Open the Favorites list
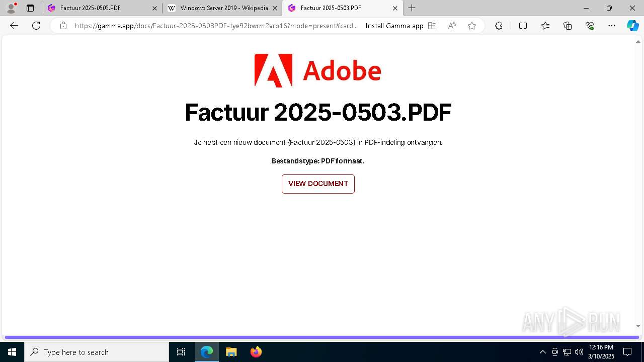 pyautogui.click(x=545, y=26)
